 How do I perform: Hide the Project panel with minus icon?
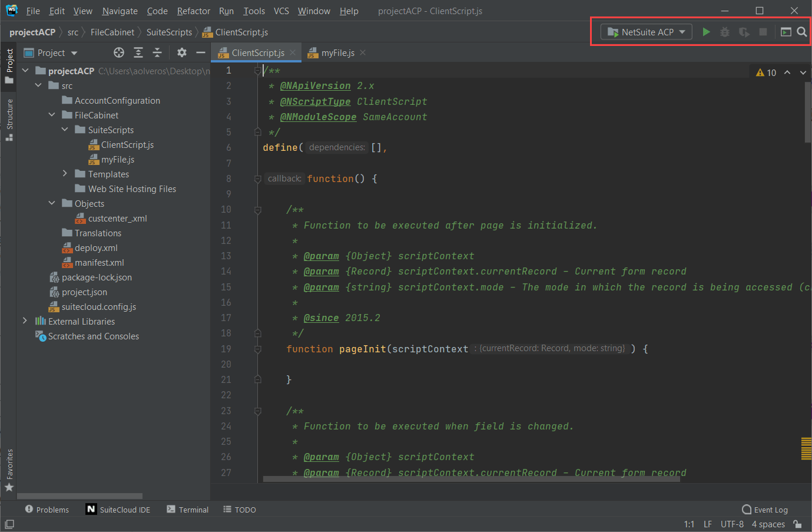pyautogui.click(x=201, y=52)
